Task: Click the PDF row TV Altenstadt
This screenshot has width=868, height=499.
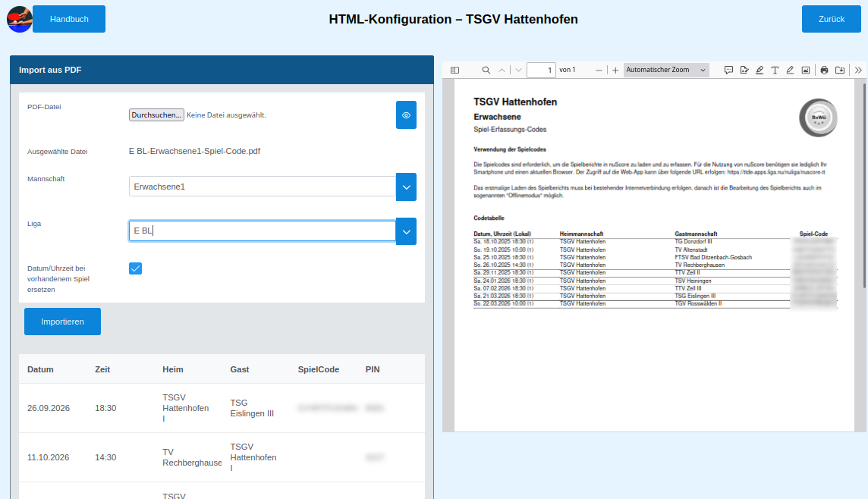Action: click(x=656, y=249)
